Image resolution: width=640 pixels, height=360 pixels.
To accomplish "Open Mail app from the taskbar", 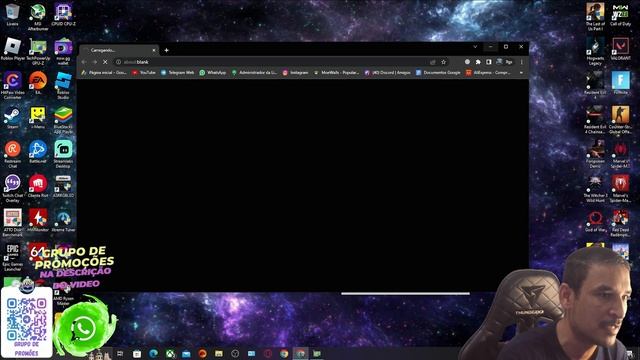I will coord(186,353).
